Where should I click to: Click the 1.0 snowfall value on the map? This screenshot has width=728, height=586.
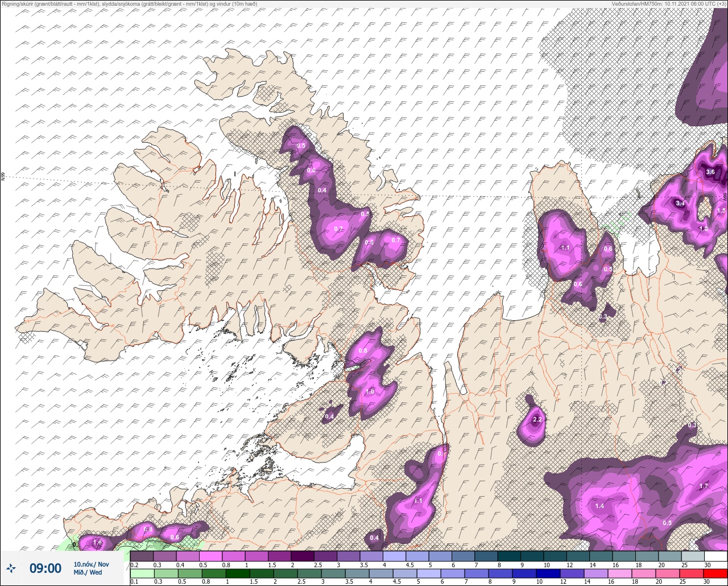point(370,391)
